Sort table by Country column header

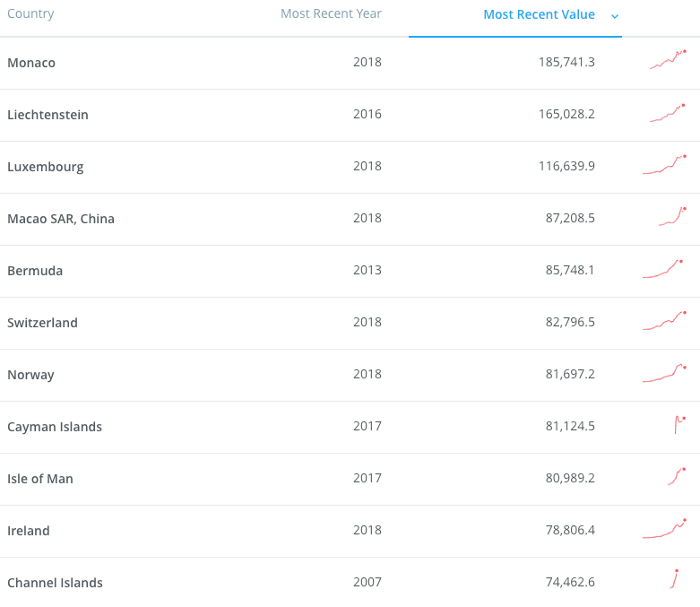[x=30, y=13]
